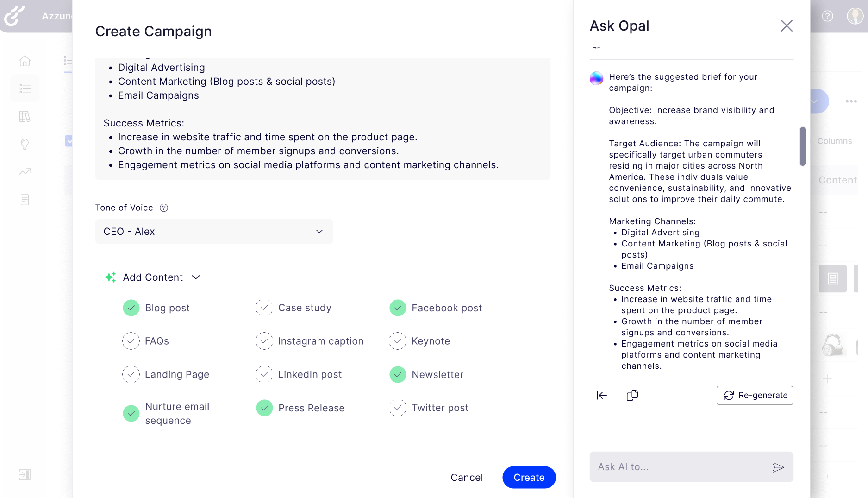Click the sign-out icon at sidebar bottom
This screenshot has width=868, height=498.
click(x=25, y=474)
